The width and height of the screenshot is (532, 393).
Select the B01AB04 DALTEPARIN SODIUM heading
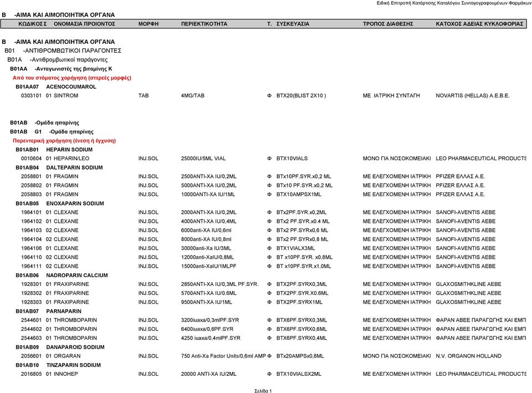(x=59, y=167)
